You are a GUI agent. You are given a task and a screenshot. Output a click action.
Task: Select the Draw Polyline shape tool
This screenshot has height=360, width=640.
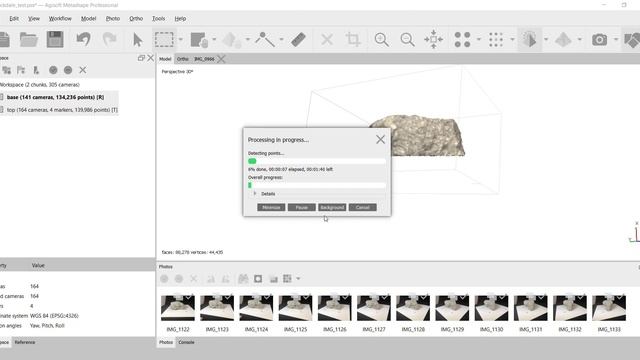coord(265,40)
